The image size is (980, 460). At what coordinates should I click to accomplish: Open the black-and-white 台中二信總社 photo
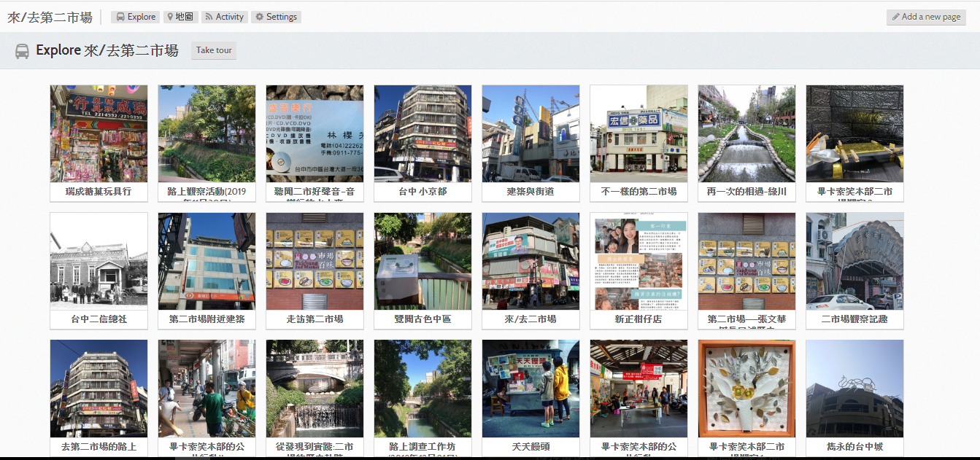pos(99,261)
